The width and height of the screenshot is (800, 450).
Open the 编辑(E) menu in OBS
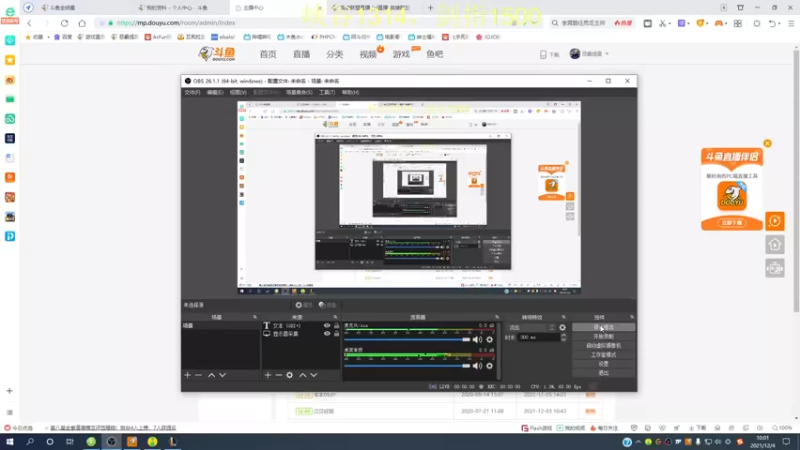pyautogui.click(x=215, y=92)
